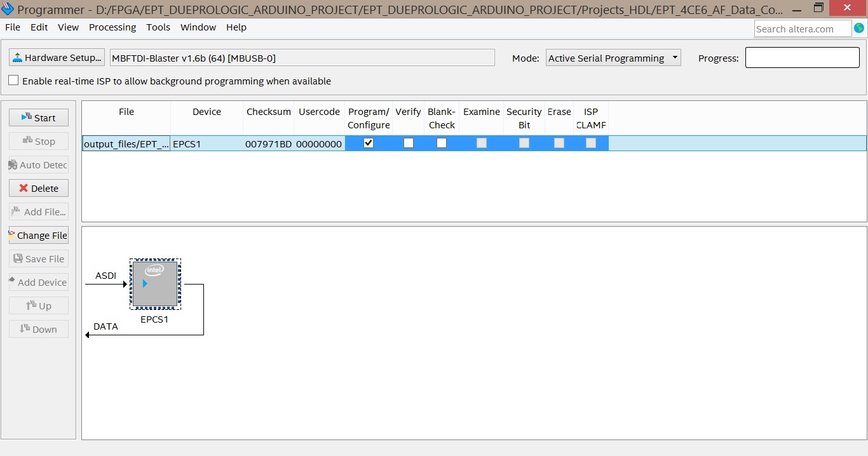Image resolution: width=868 pixels, height=456 pixels.
Task: Click the Checksum column header
Action: pyautogui.click(x=268, y=112)
